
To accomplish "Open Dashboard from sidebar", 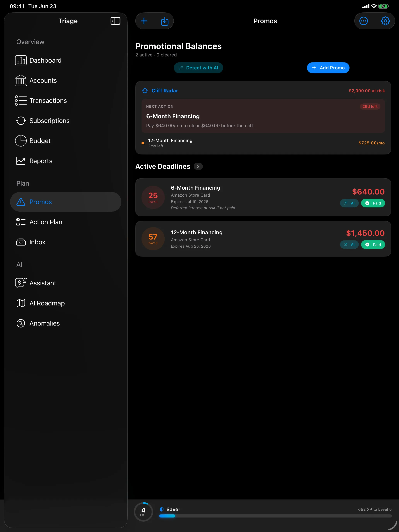I will [66, 60].
